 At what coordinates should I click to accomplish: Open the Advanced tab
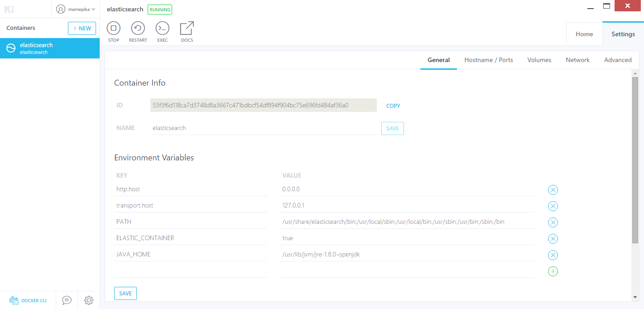pyautogui.click(x=618, y=60)
